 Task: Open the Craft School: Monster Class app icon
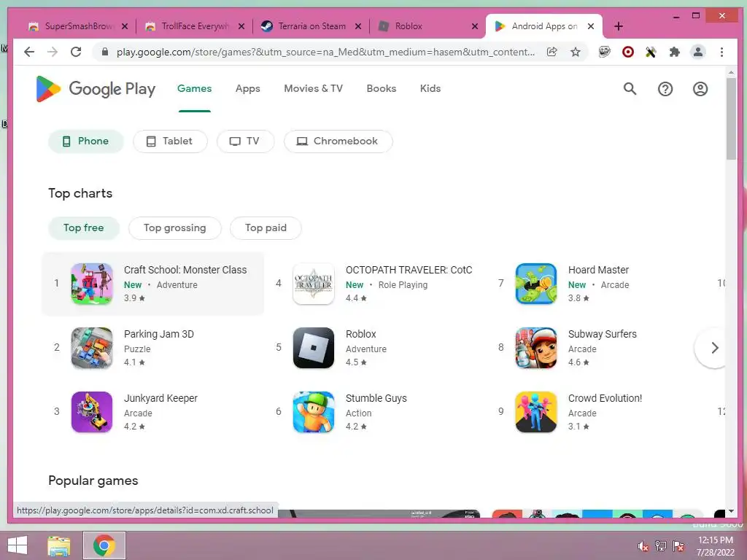point(92,284)
